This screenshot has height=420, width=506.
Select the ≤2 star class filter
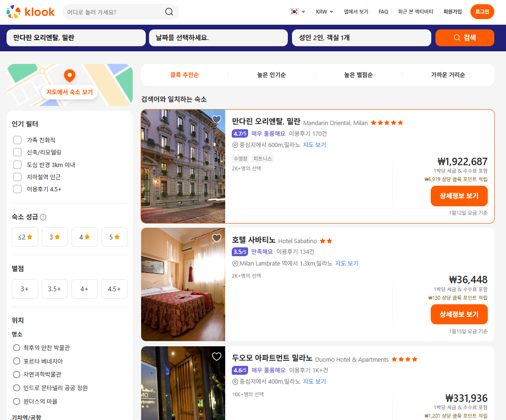pyautogui.click(x=25, y=237)
